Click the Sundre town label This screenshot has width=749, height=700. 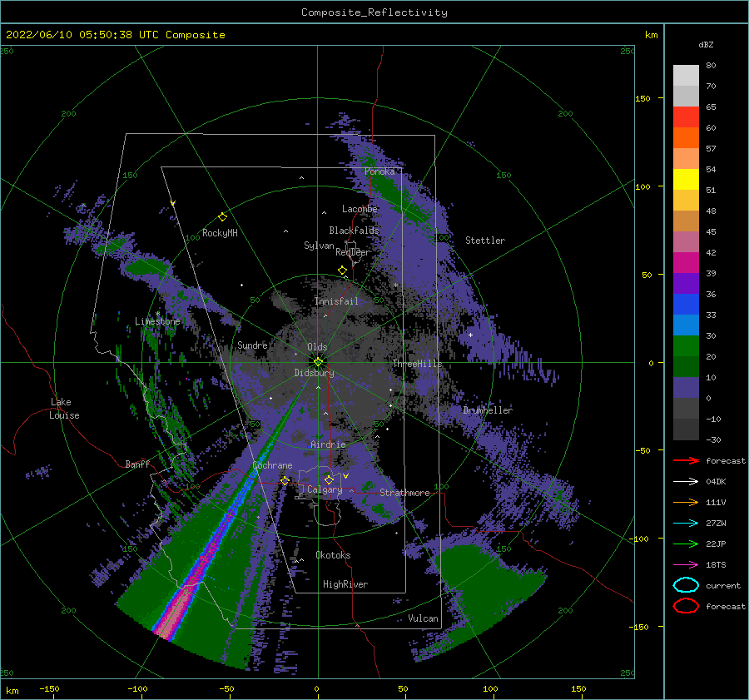pyautogui.click(x=252, y=345)
